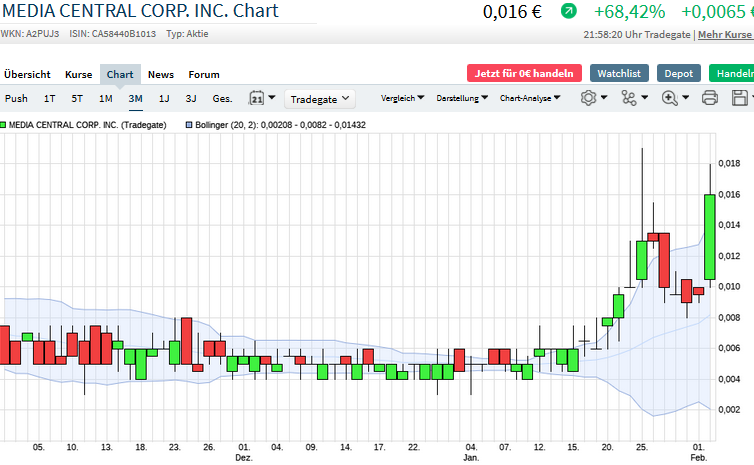Click the green price-up arrow icon

click(568, 11)
